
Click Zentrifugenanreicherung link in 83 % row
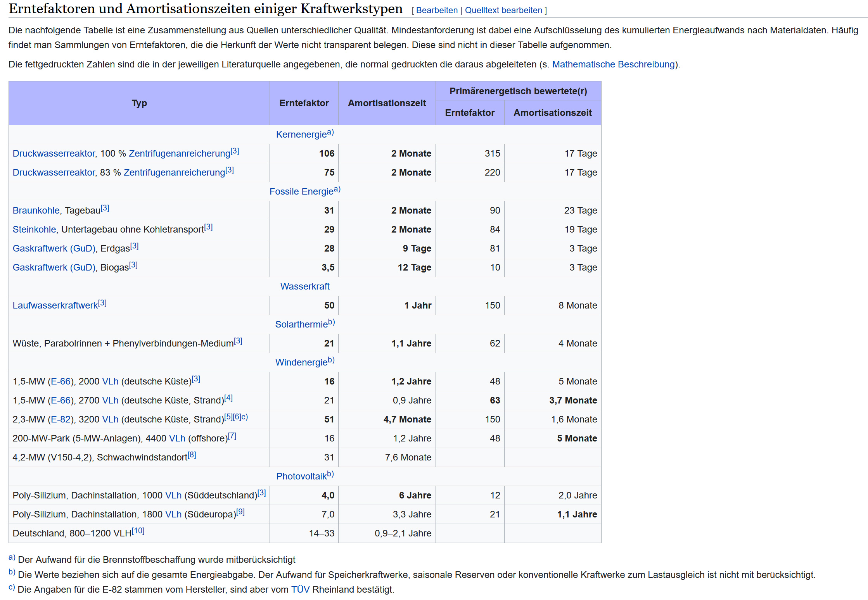click(174, 172)
